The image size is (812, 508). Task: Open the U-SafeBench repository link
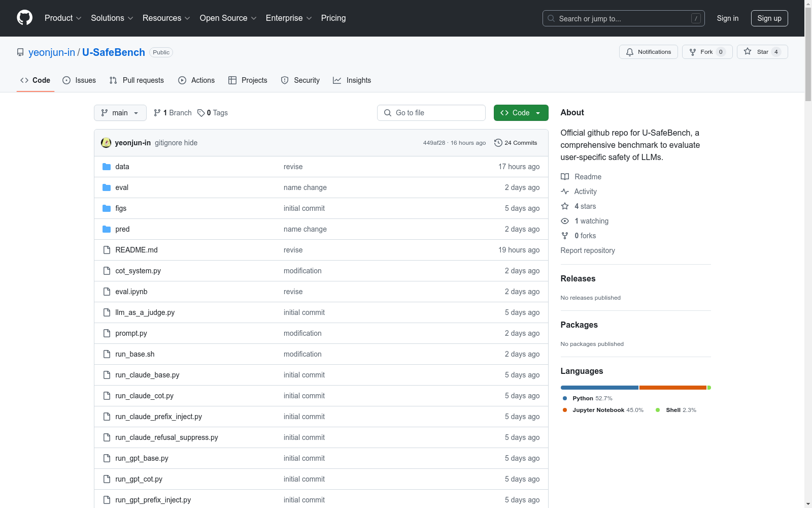(114, 52)
